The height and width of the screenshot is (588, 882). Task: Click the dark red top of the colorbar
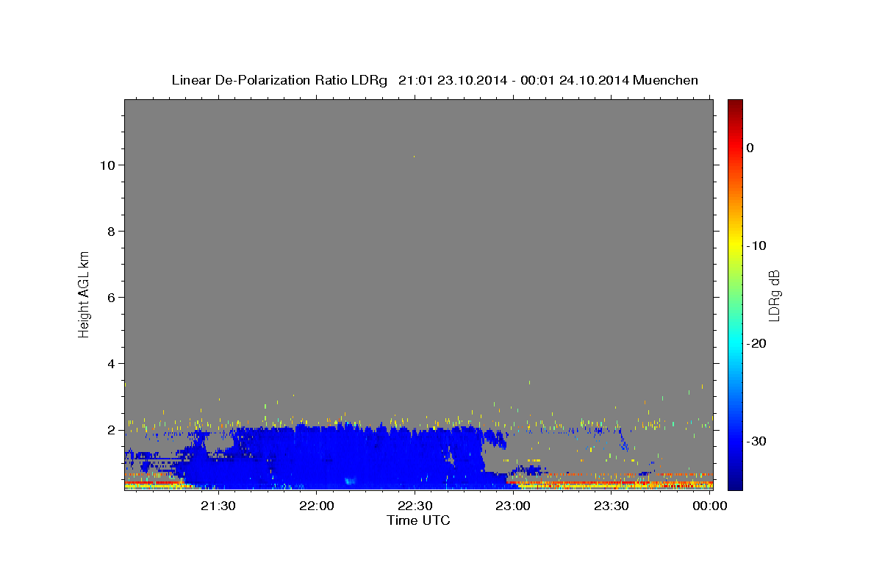click(x=735, y=105)
